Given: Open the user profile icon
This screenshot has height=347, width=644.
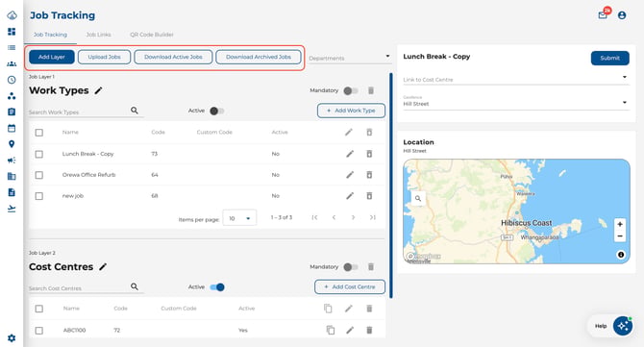Looking at the screenshot, I should coord(622,15).
